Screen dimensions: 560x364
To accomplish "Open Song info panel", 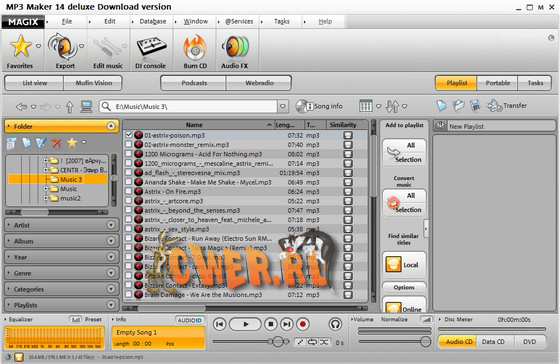I will [x=319, y=106].
